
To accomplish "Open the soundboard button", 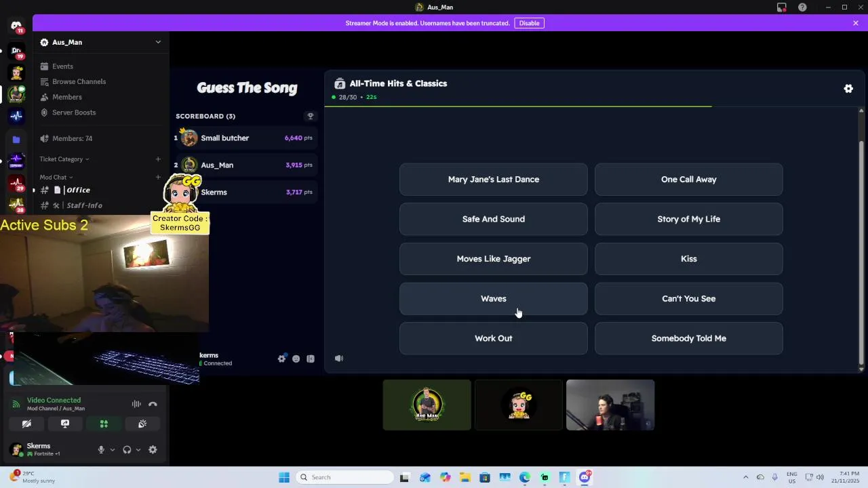I will pos(142,424).
